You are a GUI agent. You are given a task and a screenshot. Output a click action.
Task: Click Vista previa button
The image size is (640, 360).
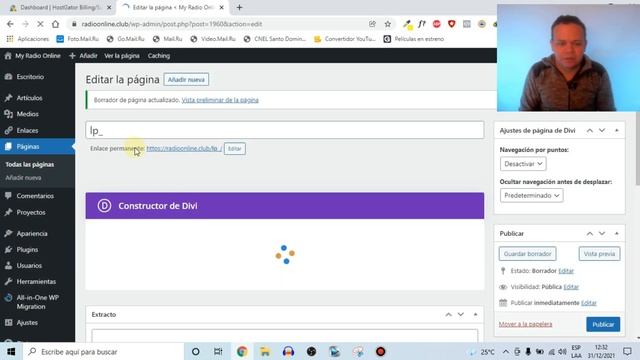point(599,254)
